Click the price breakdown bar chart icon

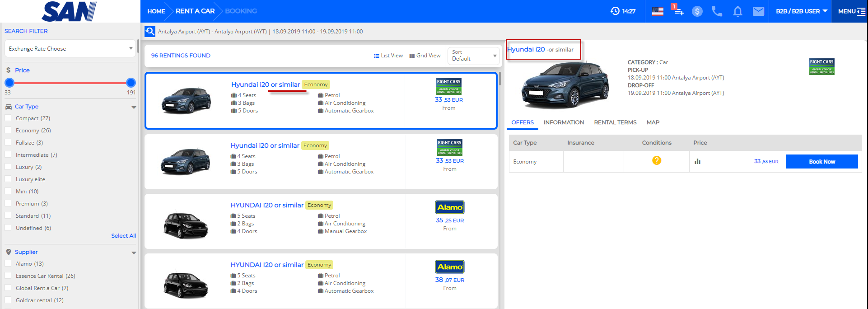pyautogui.click(x=698, y=161)
